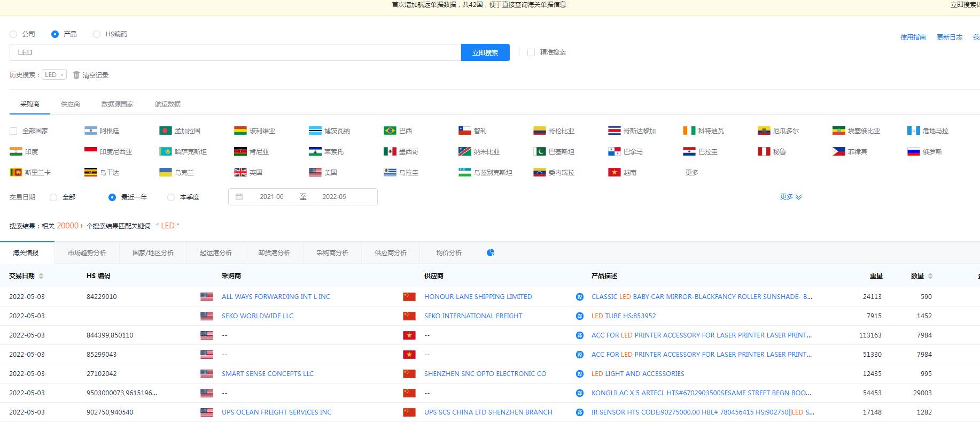The height and width of the screenshot is (422, 980).
Task: Switch to 供应商 tab
Action: (71, 104)
